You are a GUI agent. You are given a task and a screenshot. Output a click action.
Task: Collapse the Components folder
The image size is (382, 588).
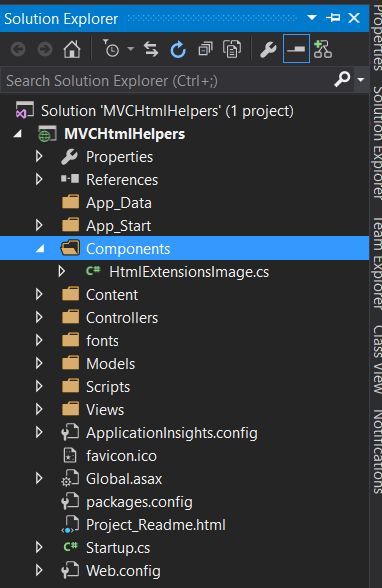(x=40, y=248)
